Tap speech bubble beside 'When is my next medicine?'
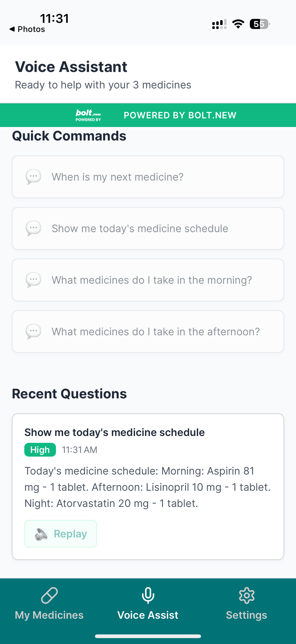The height and width of the screenshot is (644, 296). tap(33, 177)
